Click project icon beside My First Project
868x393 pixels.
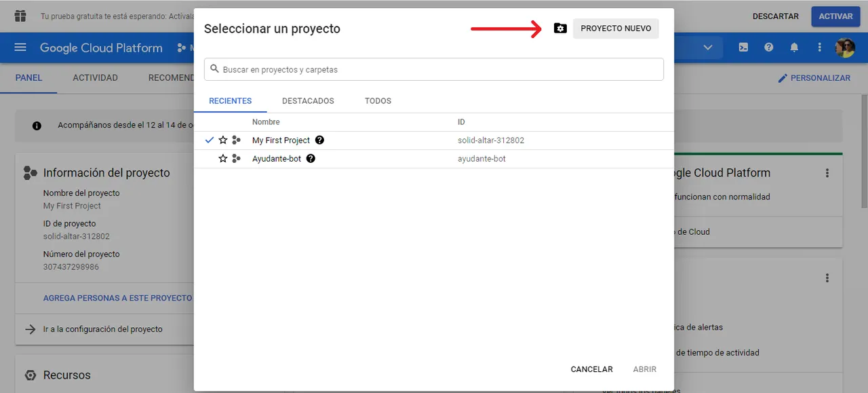[236, 140]
